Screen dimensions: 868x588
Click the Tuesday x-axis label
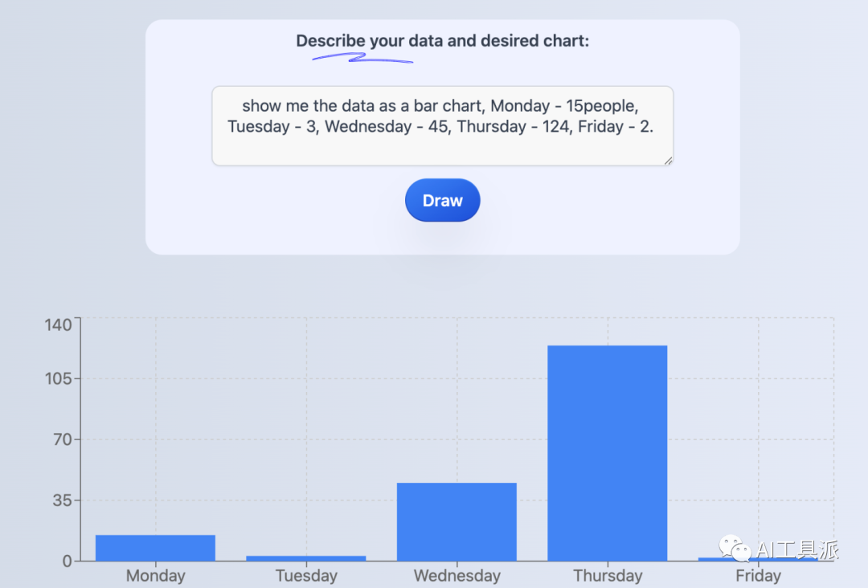tap(306, 575)
